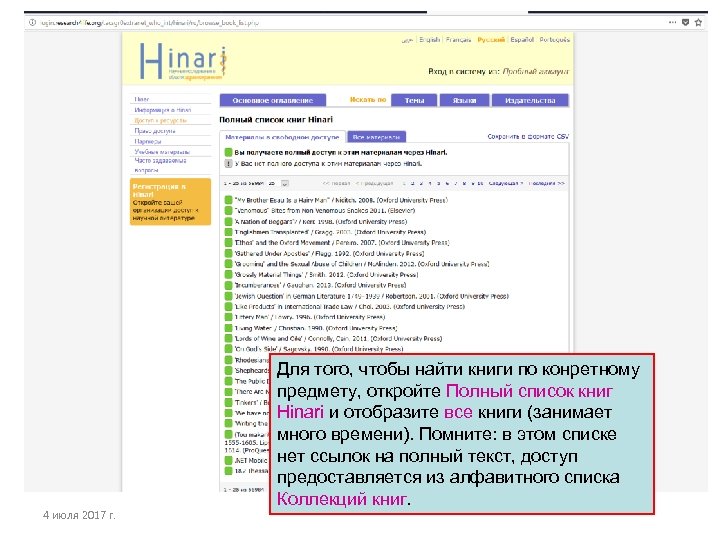The height and width of the screenshot is (540, 720).
Task: Go to the Следующая page link
Action: [506, 183]
